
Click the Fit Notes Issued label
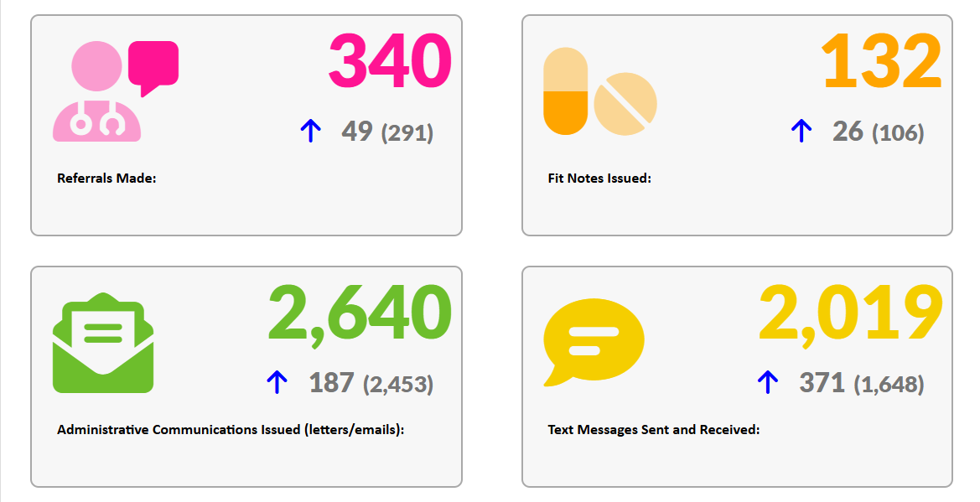599,179
